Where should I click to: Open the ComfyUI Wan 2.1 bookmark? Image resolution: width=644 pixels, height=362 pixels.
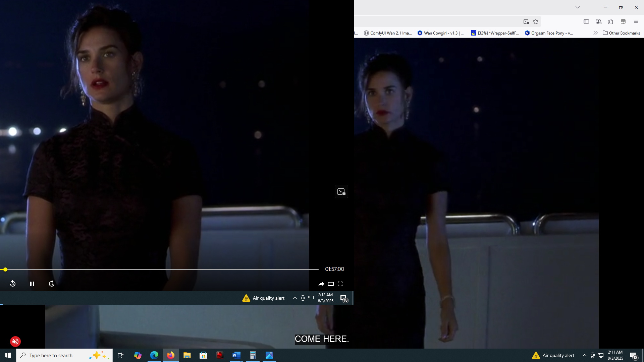tap(388, 33)
